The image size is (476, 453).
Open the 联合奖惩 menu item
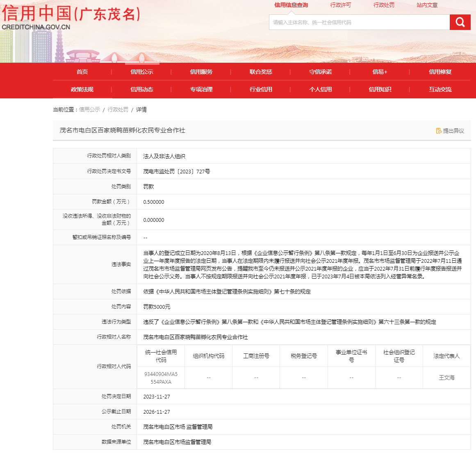[x=261, y=72]
